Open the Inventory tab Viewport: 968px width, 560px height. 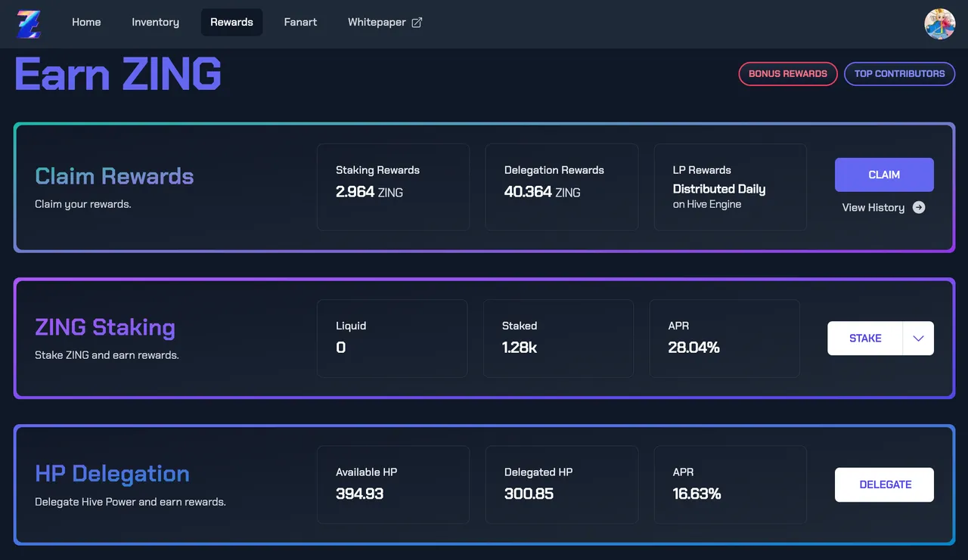(155, 23)
